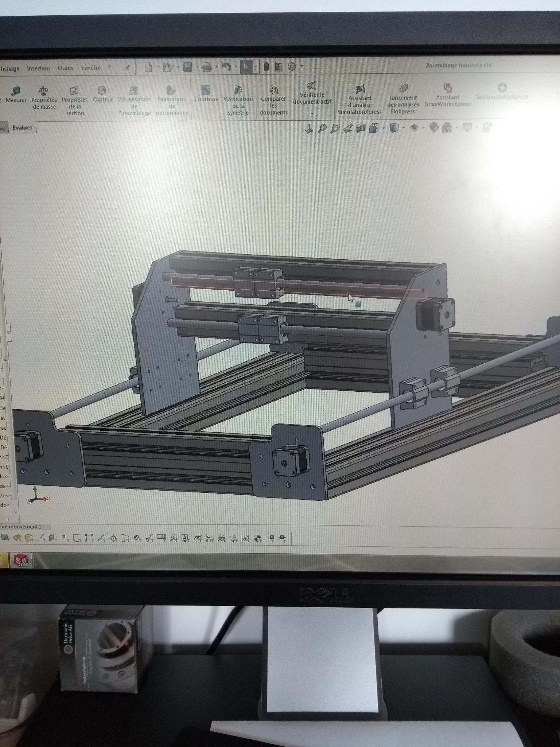Run Vérification de la symétrie
Viewport: 560px width, 747px height.
coord(238,100)
